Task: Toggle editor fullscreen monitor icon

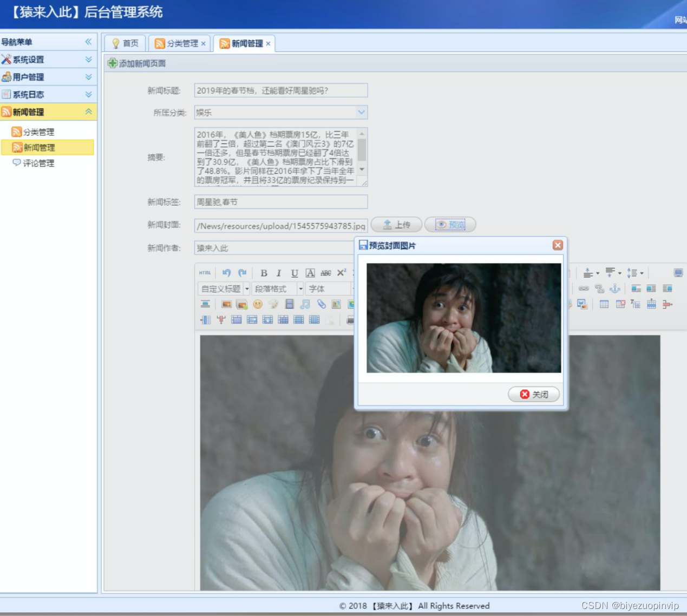Action: pyautogui.click(x=678, y=273)
